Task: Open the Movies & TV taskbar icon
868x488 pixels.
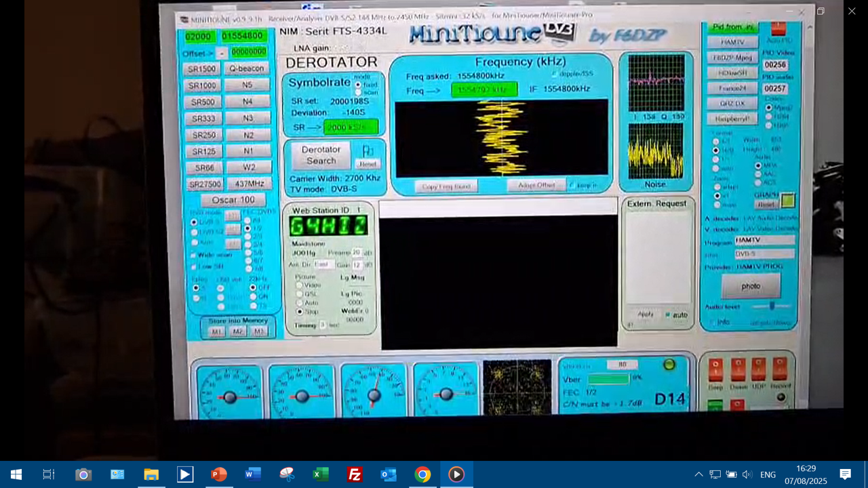Action: [185, 474]
